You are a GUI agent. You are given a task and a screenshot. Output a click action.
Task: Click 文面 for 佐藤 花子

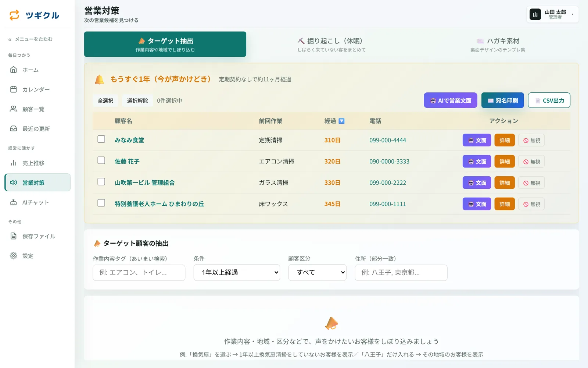[x=477, y=162]
